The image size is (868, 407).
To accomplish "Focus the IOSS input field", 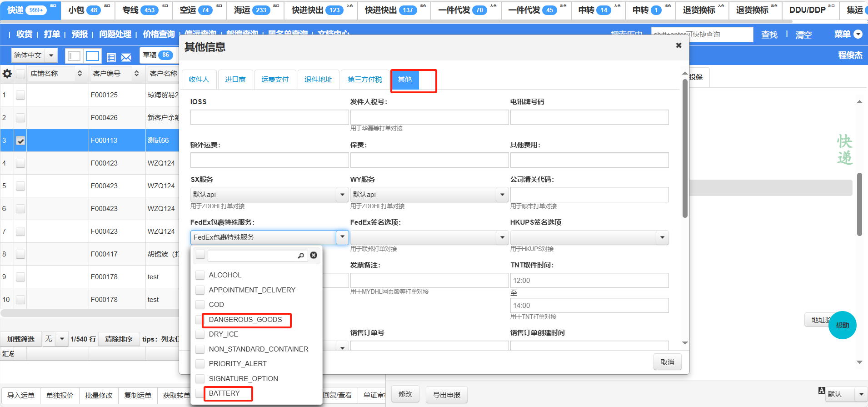I will coord(269,117).
